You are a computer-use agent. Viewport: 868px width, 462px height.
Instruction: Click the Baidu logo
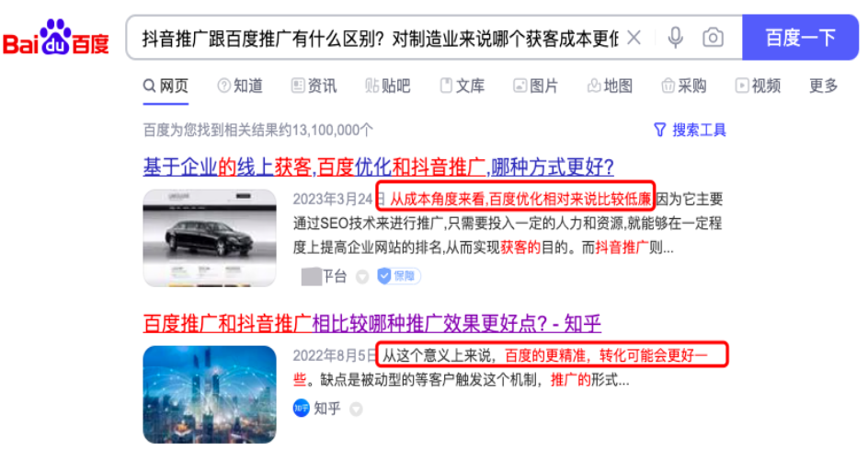click(55, 37)
